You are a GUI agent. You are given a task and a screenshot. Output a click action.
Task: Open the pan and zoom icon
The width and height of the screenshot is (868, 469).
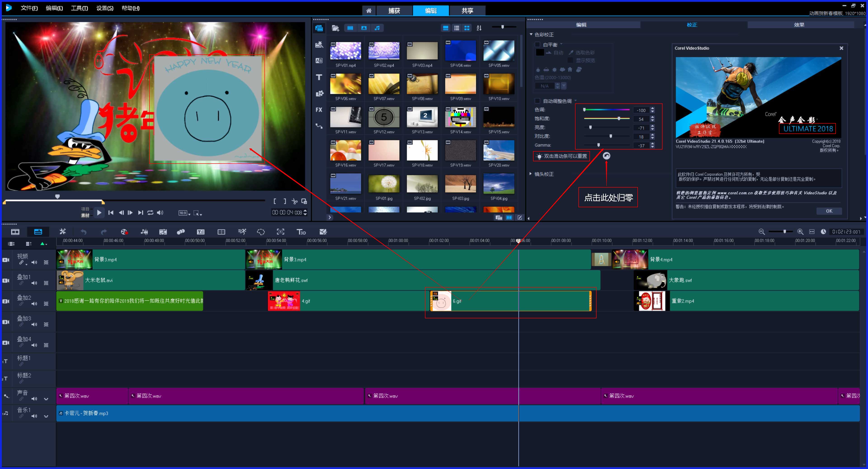[x=280, y=232]
